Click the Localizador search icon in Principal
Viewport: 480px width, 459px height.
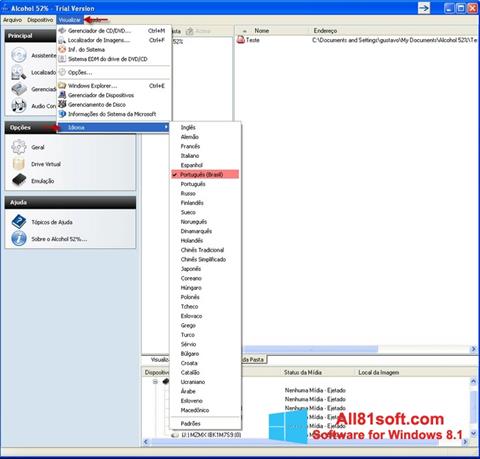click(19, 72)
